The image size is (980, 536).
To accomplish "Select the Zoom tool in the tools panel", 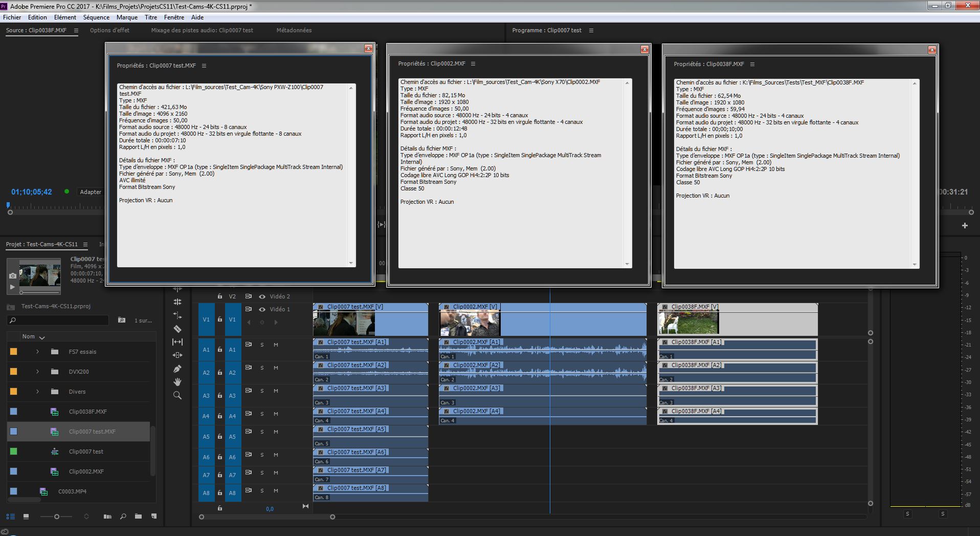I will (177, 395).
